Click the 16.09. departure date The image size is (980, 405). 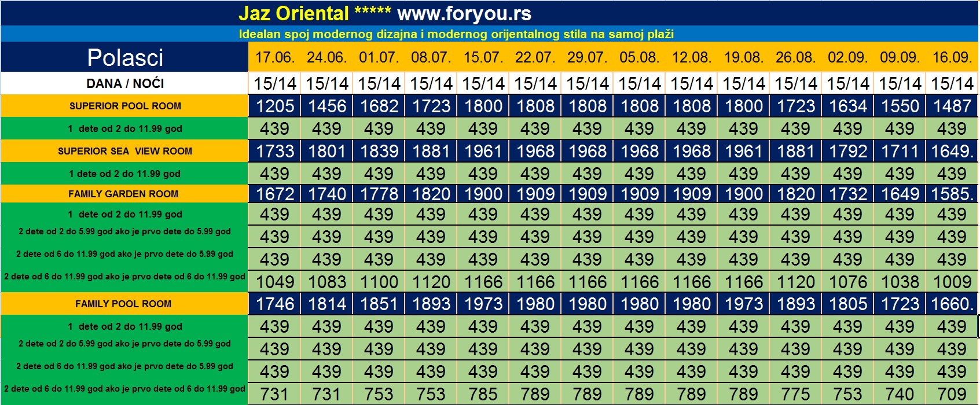click(952, 57)
